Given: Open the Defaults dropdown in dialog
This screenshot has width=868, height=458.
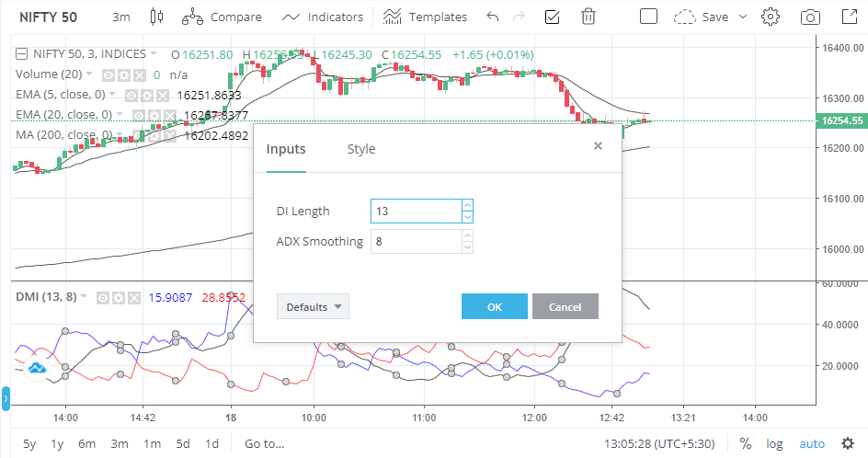Looking at the screenshot, I should click(313, 306).
